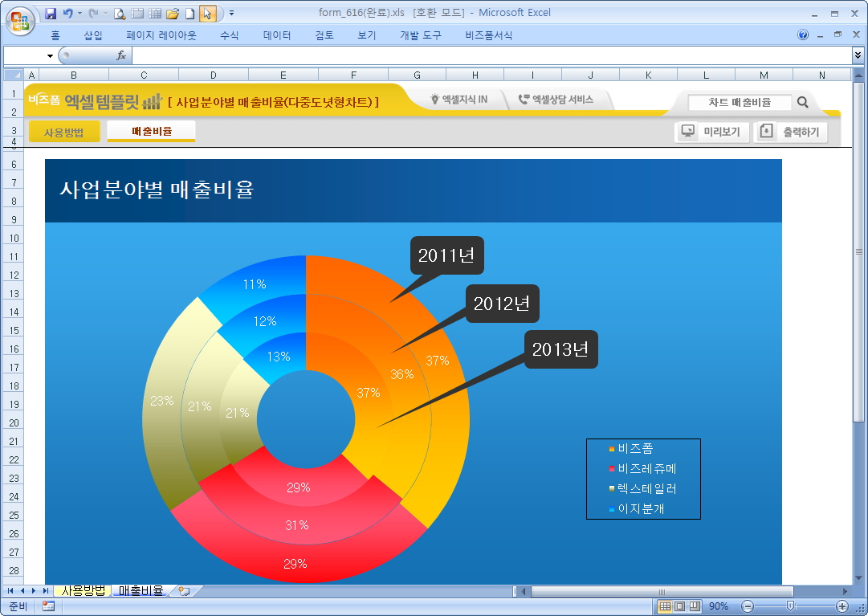This screenshot has width=868, height=616.
Task: Click the 출력하기 button
Action: (790, 132)
